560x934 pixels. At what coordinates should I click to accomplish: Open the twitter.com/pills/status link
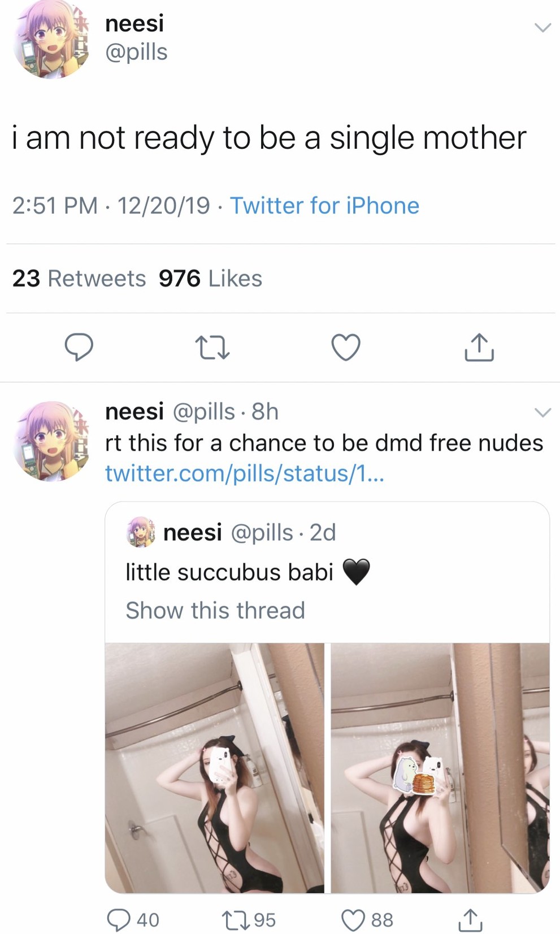[x=245, y=473]
